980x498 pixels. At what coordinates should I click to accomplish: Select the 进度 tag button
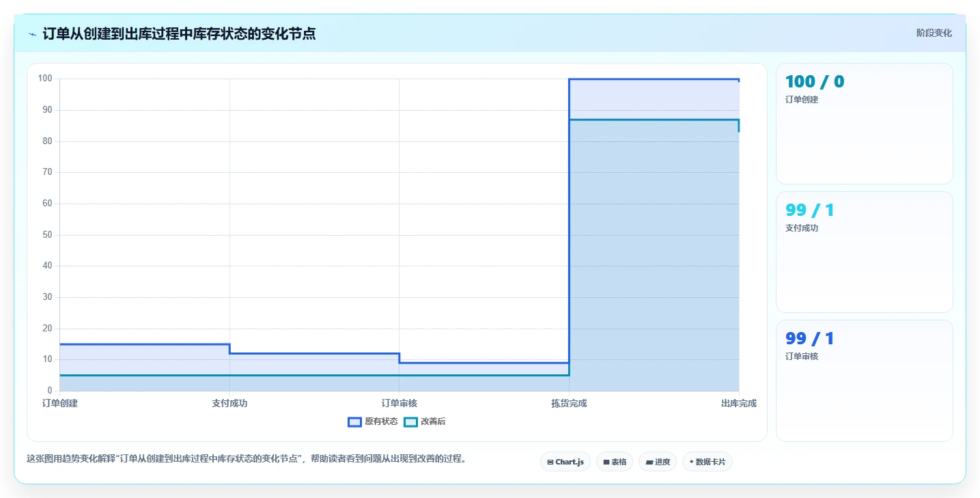(x=658, y=462)
